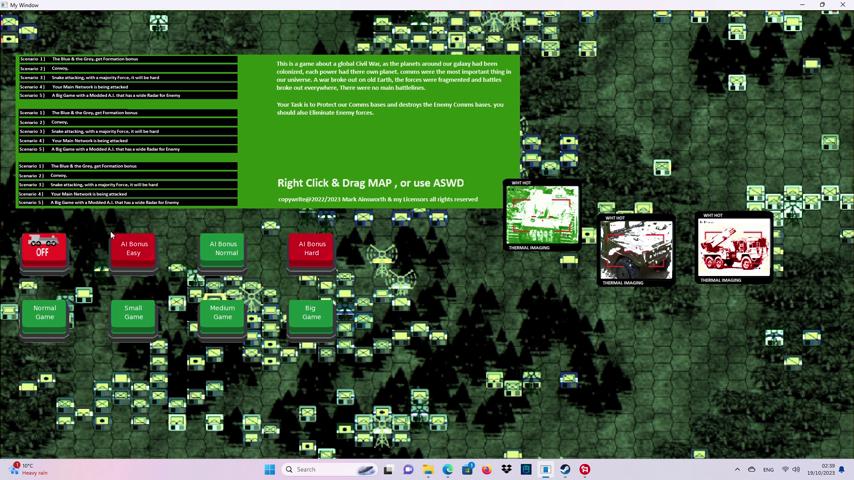Launch Firefox from the taskbar
Viewport: 854px width, 480px height.
pyautogui.click(x=486, y=469)
